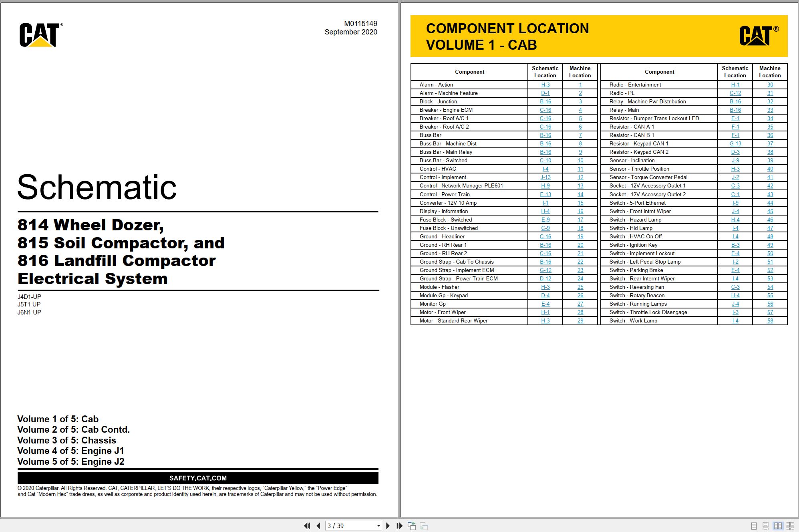This screenshot has width=799, height=532.
Task: Click machine location 29 for Standard Rear Wiper motor
Action: pos(580,320)
